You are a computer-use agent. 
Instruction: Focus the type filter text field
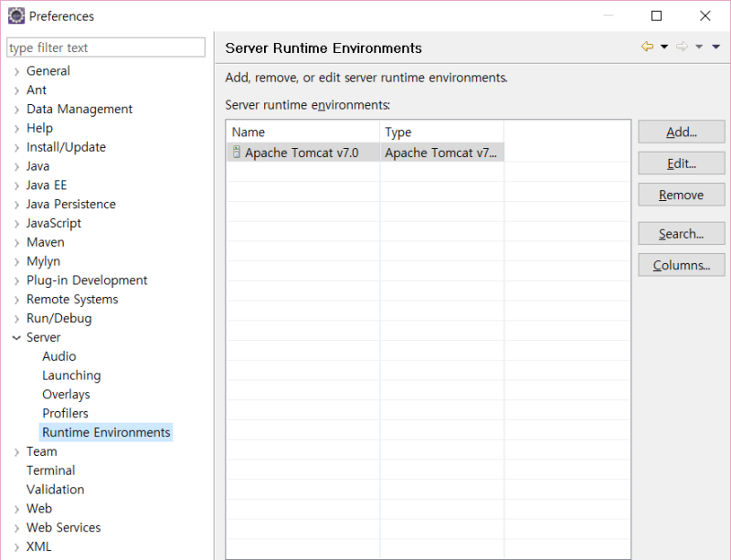click(106, 48)
